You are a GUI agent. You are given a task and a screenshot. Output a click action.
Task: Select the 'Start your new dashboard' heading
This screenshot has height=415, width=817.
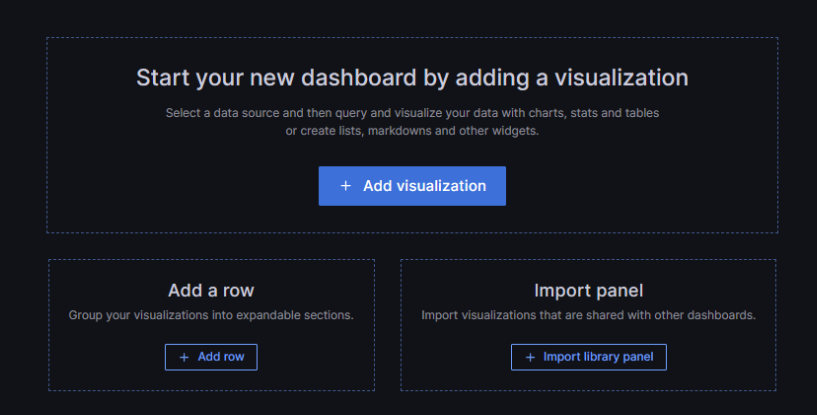pyautogui.click(x=412, y=78)
